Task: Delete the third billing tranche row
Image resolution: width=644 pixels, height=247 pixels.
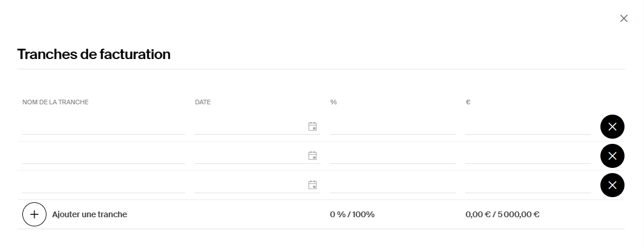Action: click(612, 185)
